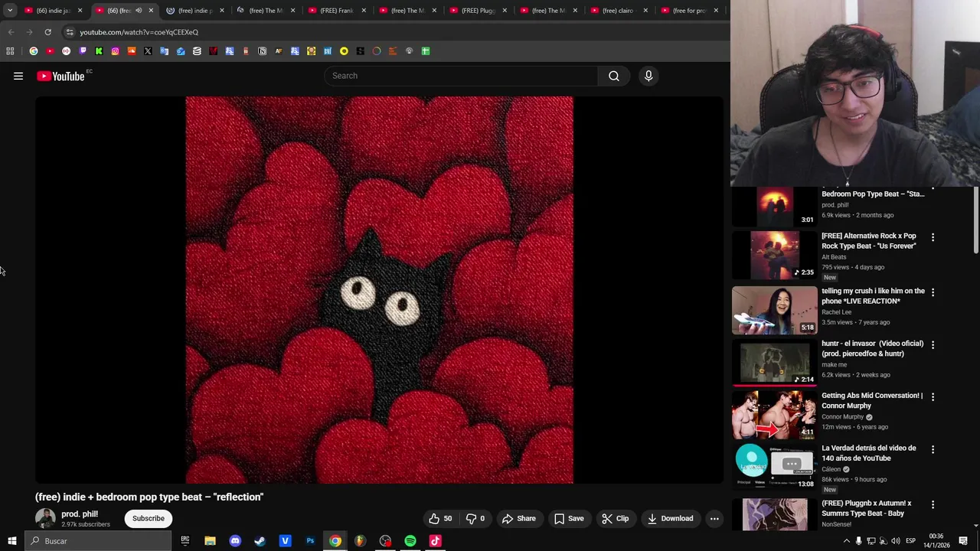
Task: Open Notion bookmark
Action: click(x=262, y=51)
